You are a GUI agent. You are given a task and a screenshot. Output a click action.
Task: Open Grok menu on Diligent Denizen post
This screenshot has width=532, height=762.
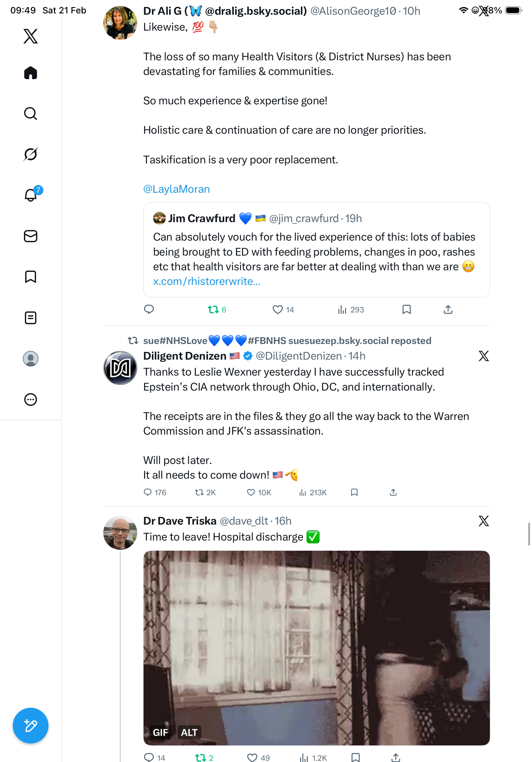[483, 356]
